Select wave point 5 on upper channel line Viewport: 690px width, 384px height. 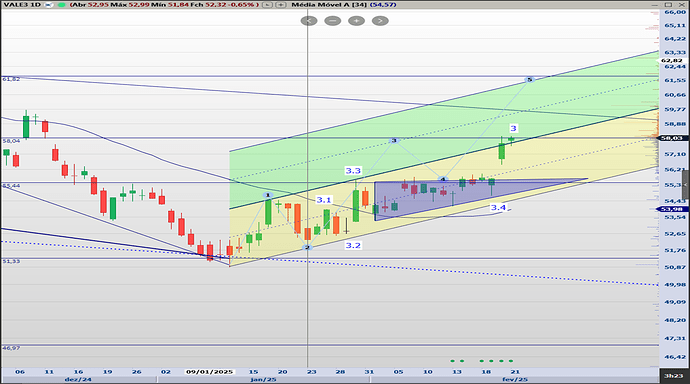[530, 80]
